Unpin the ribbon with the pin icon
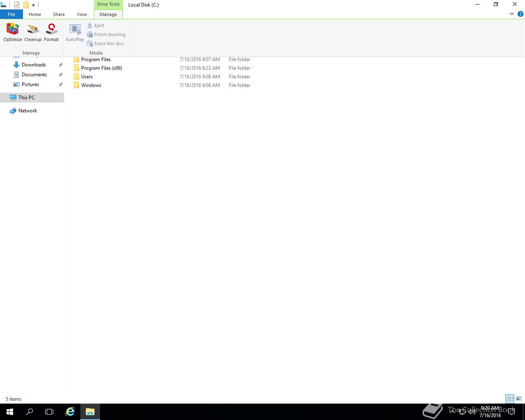525x420 pixels. tap(511, 14)
